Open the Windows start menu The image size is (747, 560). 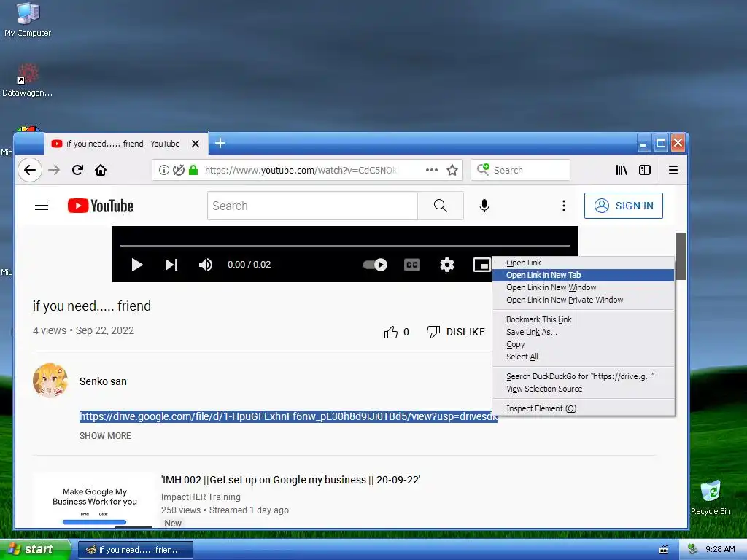34,549
